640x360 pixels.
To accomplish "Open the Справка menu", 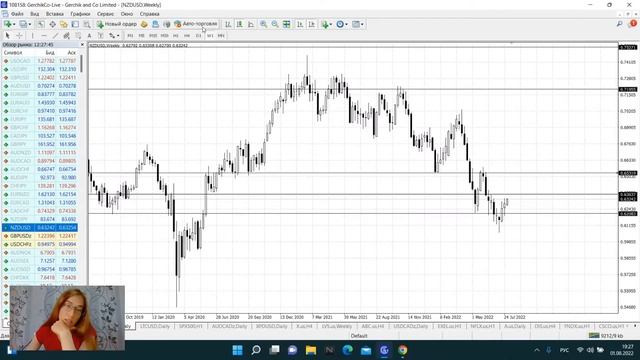I will 149,14.
